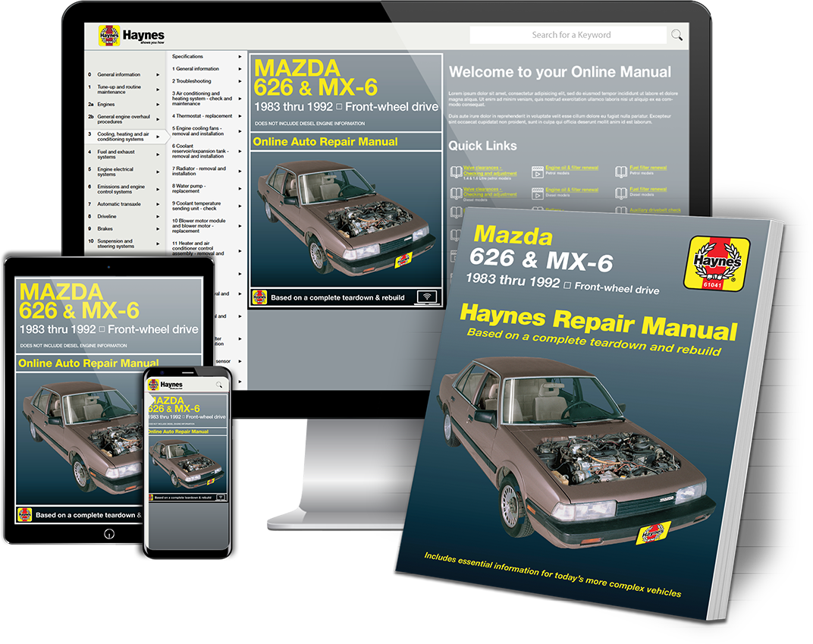
Task: Expand the General information chapter arrow
Action: [158, 74]
